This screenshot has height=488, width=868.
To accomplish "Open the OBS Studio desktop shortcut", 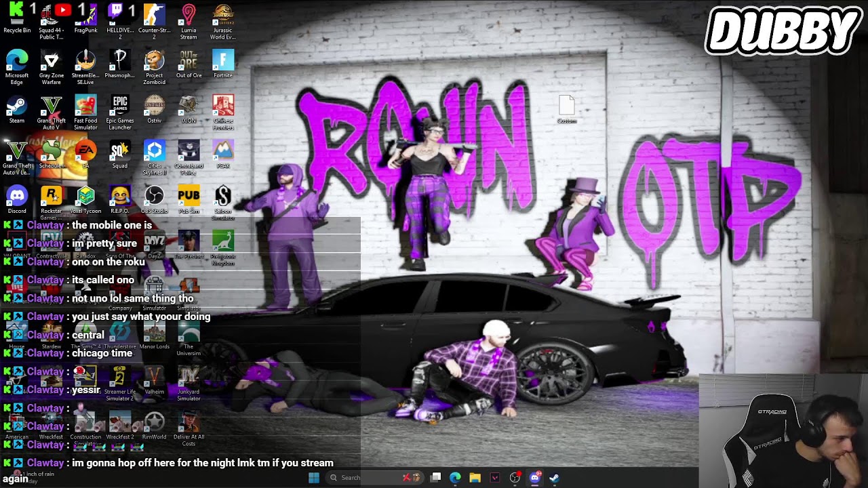I will coord(154,200).
